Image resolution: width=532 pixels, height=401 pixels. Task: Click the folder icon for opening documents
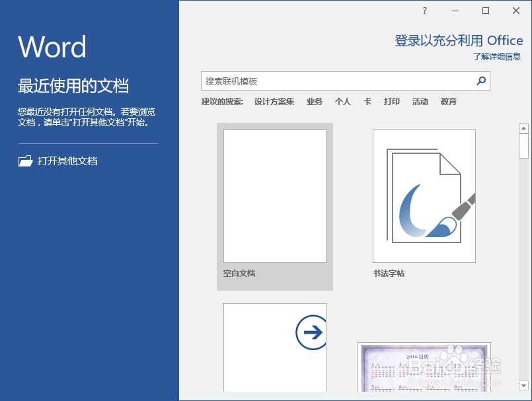coord(26,161)
